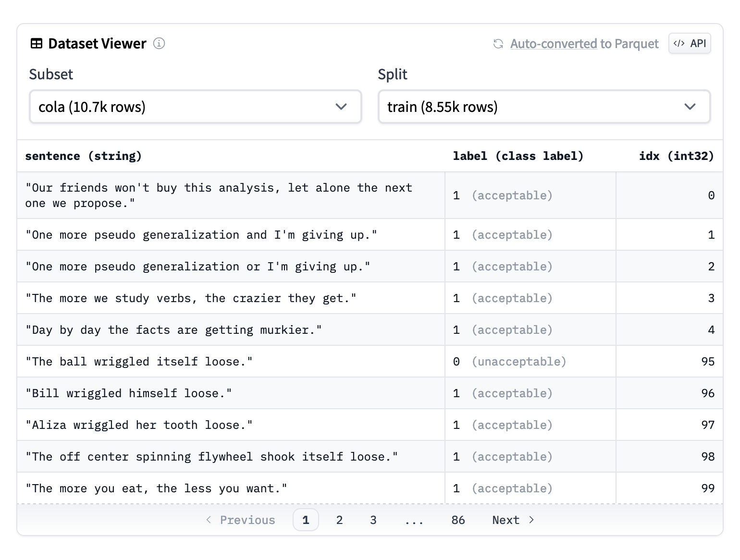Select page 2 of the dataset results
Viewport: 740px width, 560px height.
pos(339,520)
